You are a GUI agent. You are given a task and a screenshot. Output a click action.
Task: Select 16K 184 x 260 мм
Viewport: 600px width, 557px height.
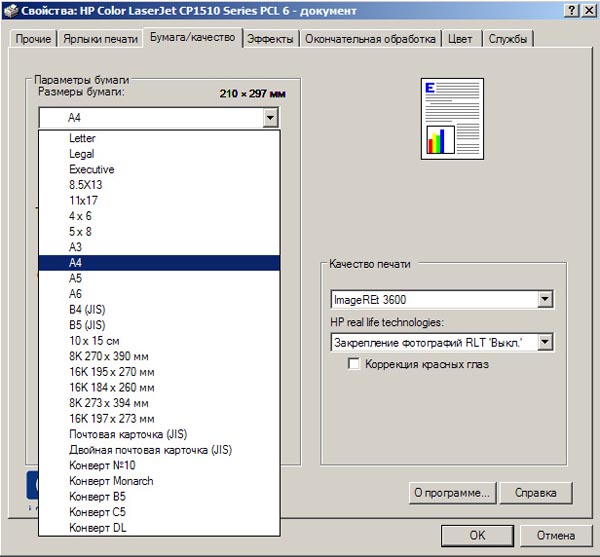click(159, 387)
